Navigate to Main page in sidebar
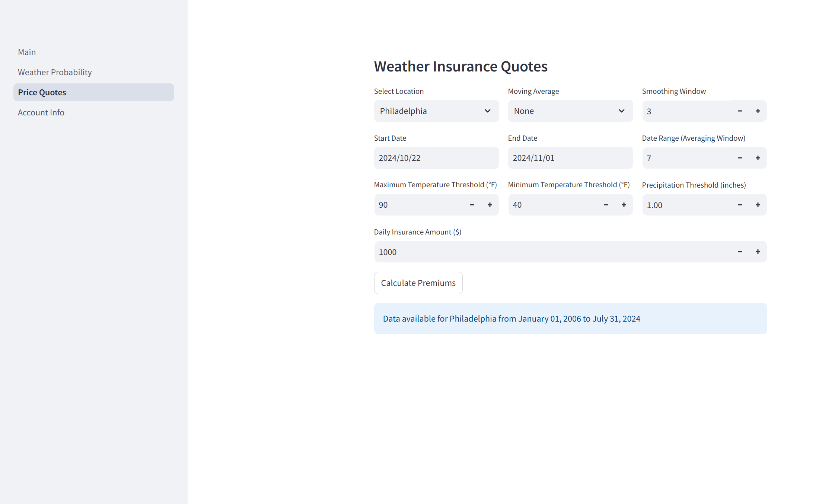819x504 pixels. (27, 52)
